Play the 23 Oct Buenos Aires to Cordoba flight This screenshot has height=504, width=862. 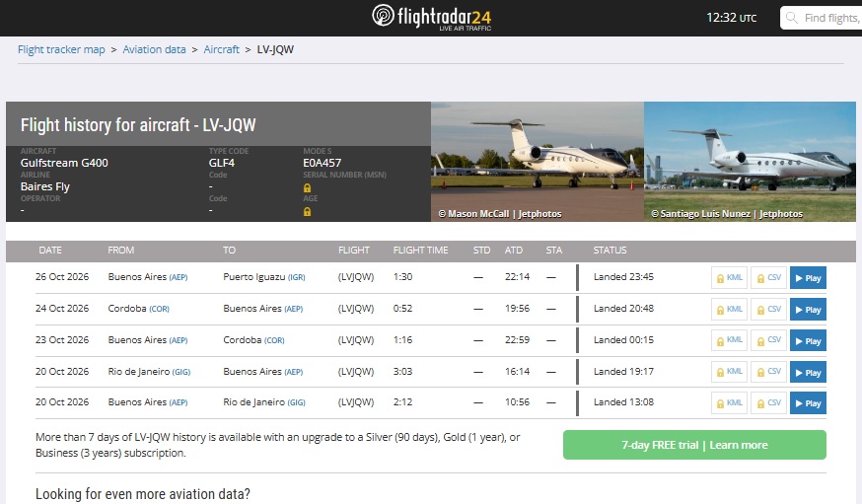(808, 340)
